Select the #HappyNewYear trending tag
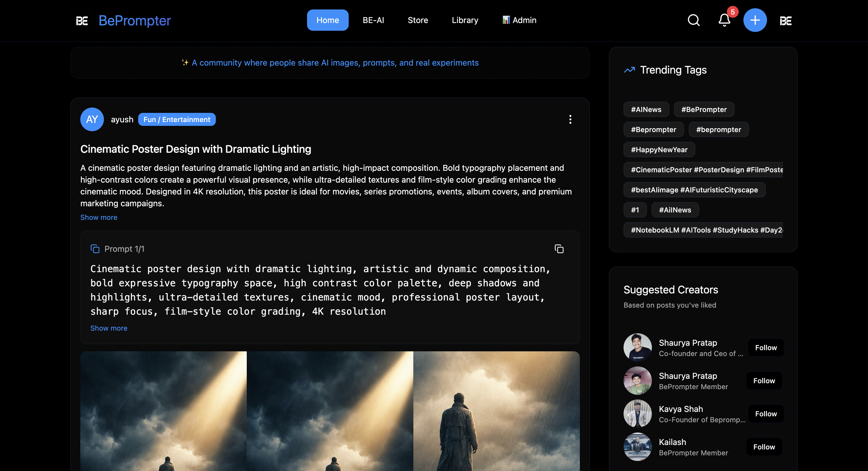This screenshot has height=471, width=868. coord(659,149)
